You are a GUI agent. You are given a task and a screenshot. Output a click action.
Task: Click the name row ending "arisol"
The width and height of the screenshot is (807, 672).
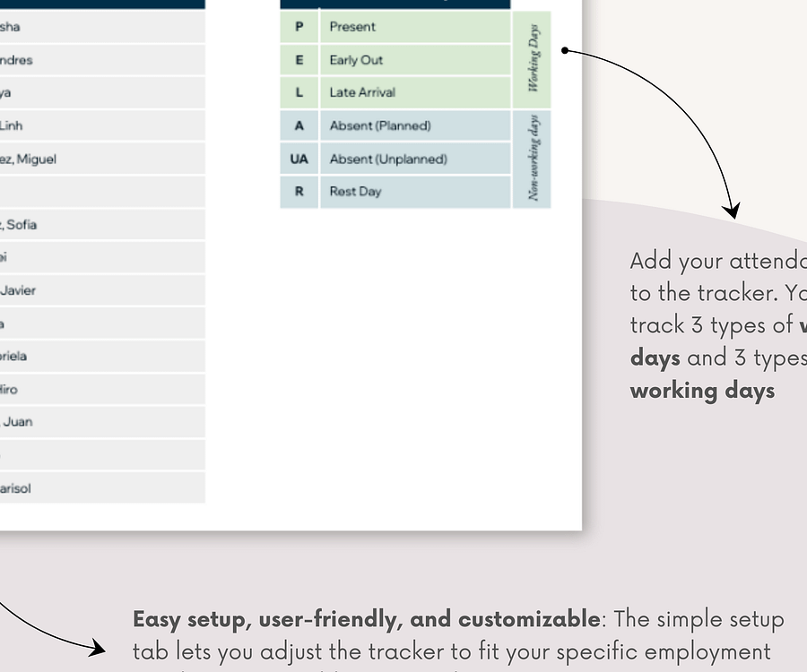(102, 487)
